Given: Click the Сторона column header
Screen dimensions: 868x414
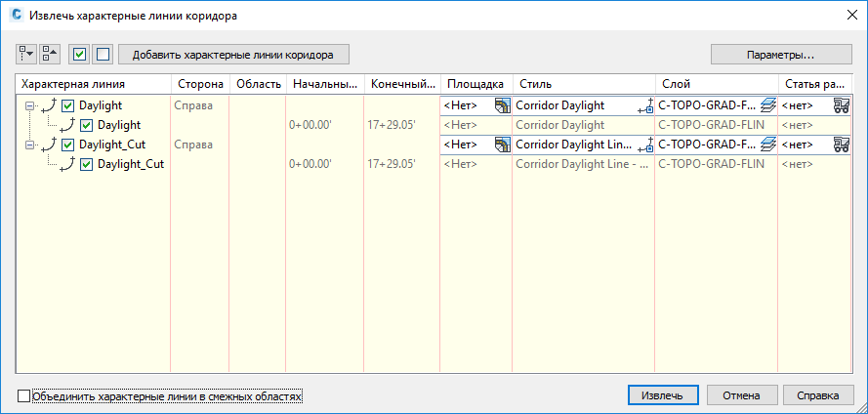Looking at the screenshot, I should tap(200, 84).
